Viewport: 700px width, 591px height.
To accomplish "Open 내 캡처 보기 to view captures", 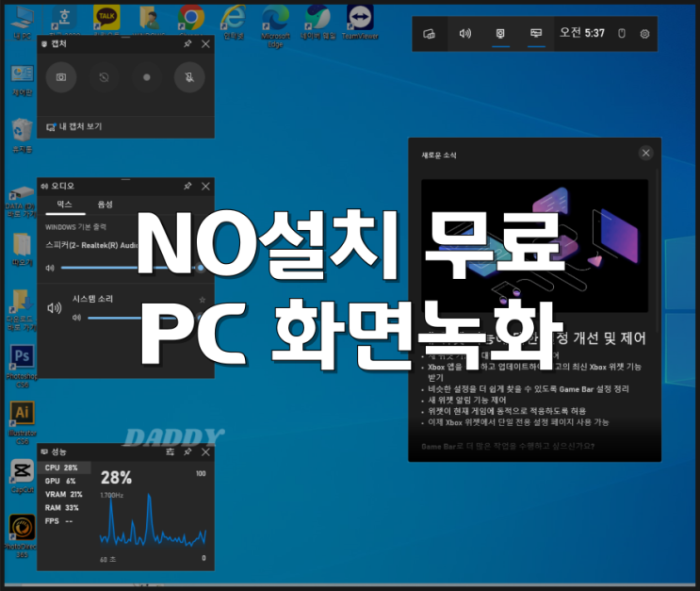I will click(x=74, y=127).
